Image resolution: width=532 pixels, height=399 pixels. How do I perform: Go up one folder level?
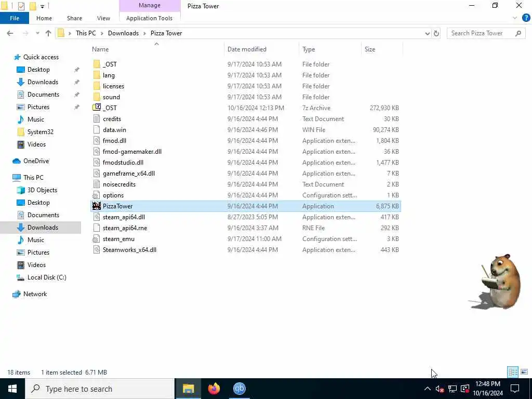point(48,33)
